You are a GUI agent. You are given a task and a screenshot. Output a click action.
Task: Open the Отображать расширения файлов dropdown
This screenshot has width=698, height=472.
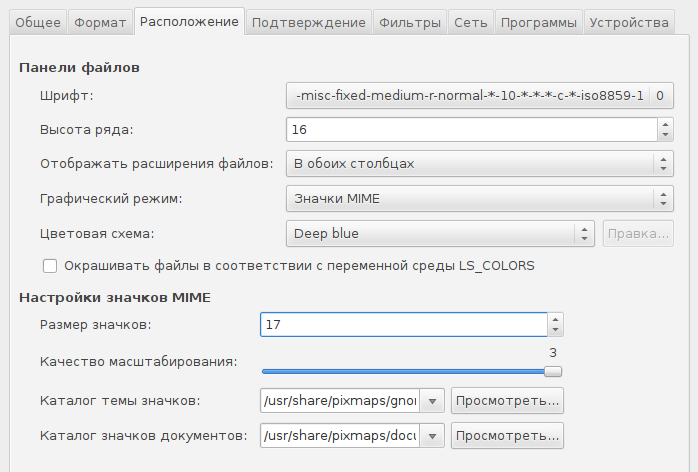tap(480, 163)
